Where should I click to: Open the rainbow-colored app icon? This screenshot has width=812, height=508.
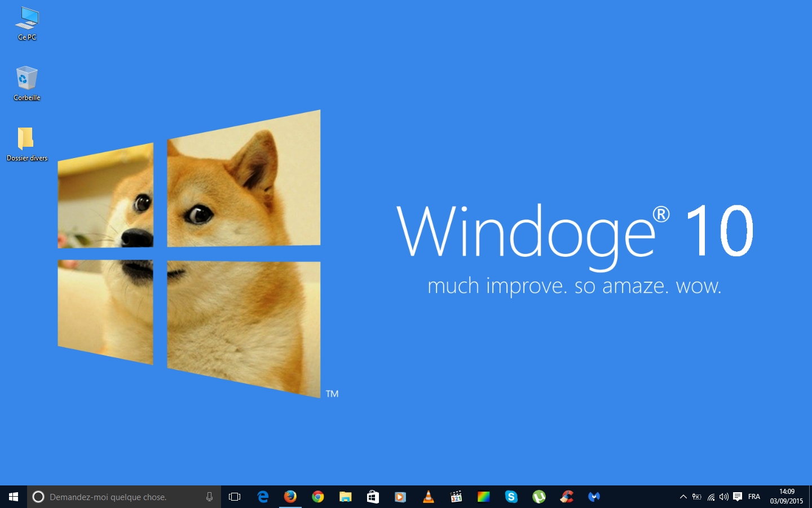point(483,497)
